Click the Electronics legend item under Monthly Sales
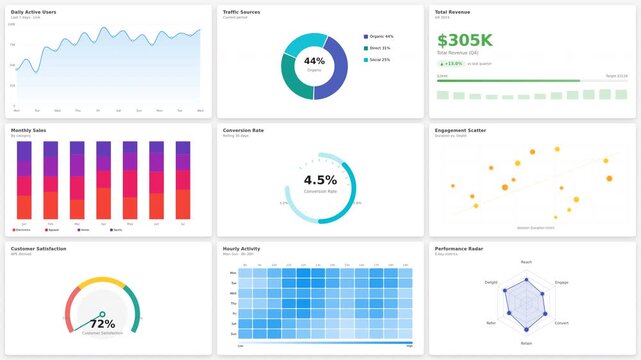The width and height of the screenshot is (641, 360). tap(22, 230)
